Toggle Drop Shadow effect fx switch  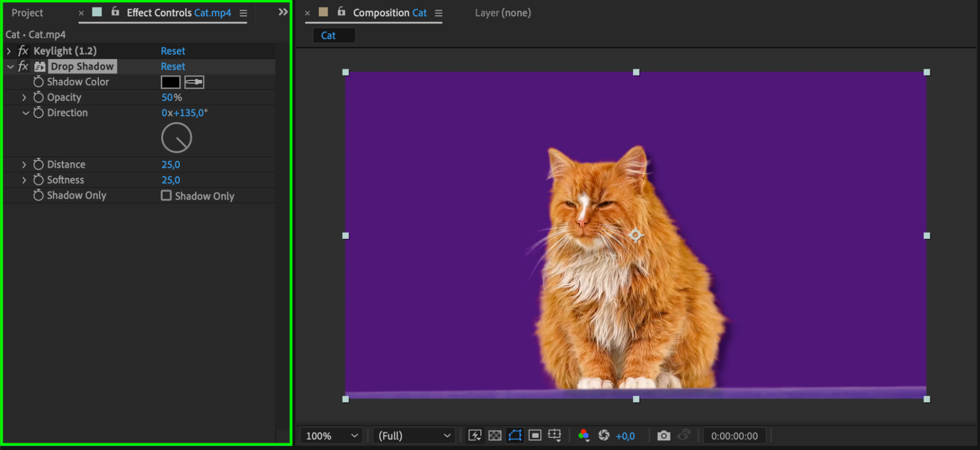(x=23, y=66)
